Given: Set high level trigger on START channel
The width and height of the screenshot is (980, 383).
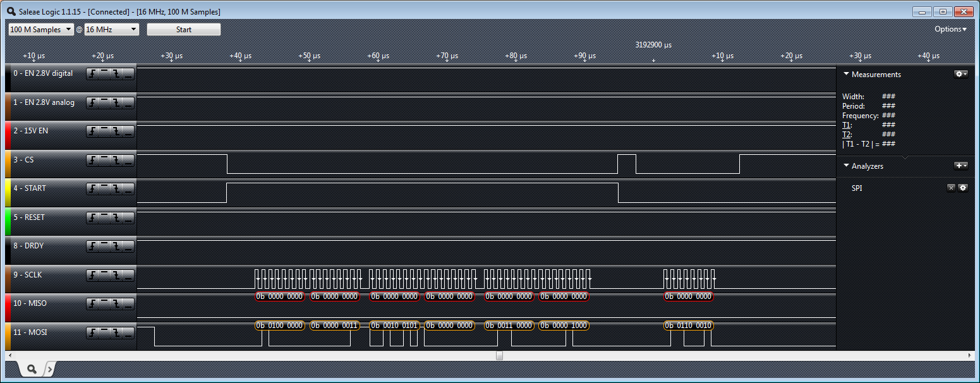Looking at the screenshot, I should 104,188.
